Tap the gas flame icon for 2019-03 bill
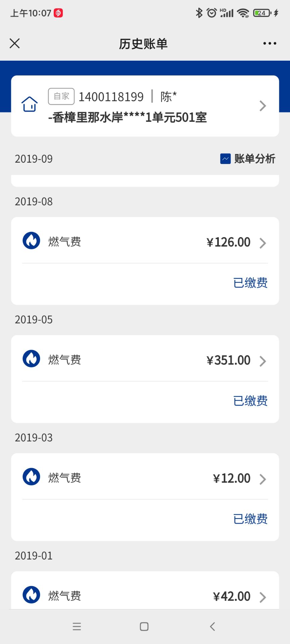 pos(31,477)
